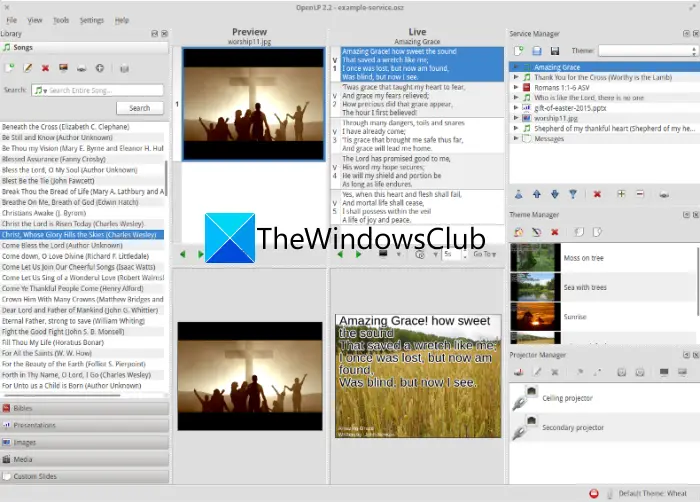Screen dimensions: 700x502
Task: Go to next slide in Live controller
Action: pyautogui.click(x=358, y=254)
